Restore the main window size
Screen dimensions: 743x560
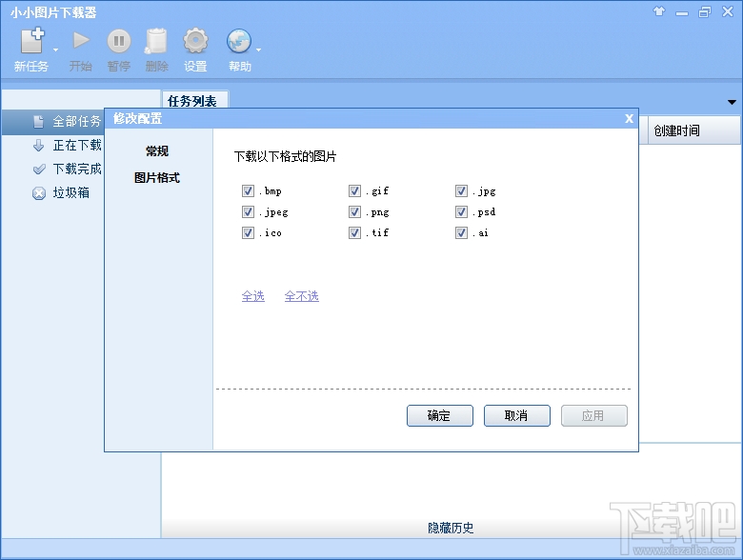(x=705, y=11)
